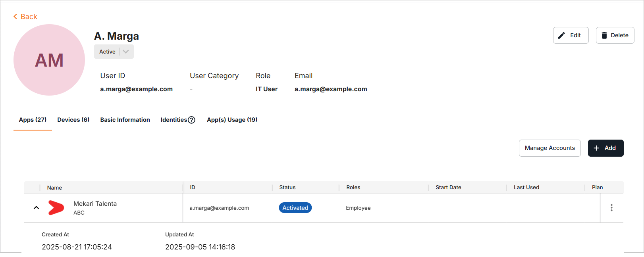This screenshot has height=257, width=644.
Task: Collapse the Mekari Talenta row chevron
Action: click(x=36, y=207)
